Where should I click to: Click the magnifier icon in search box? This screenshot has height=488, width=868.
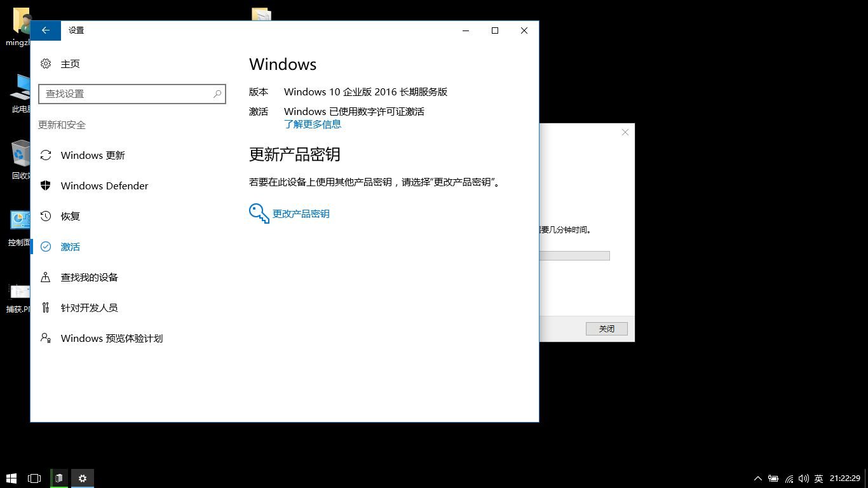[x=217, y=94]
